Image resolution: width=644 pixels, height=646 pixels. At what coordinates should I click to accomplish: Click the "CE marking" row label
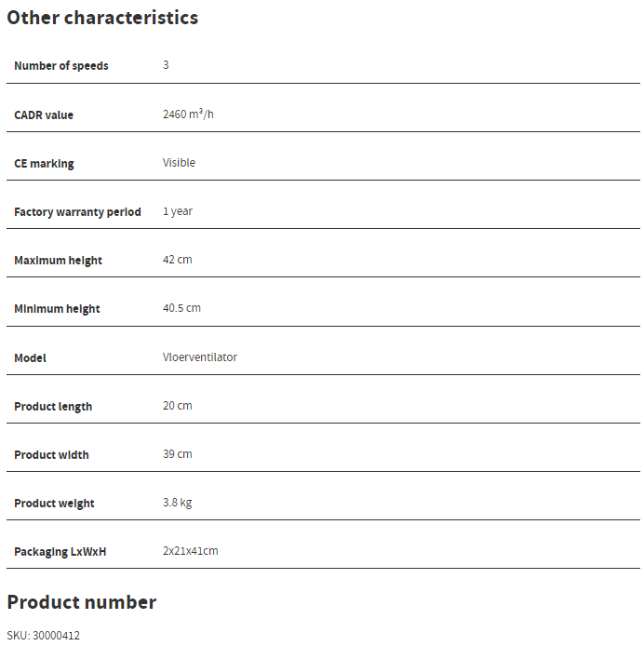click(44, 164)
